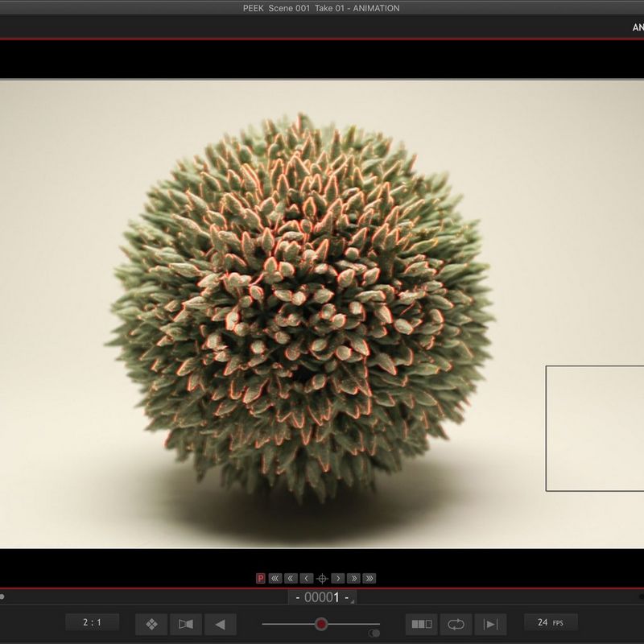Toggle the red P peek indicator
This screenshot has height=644, width=644.
click(x=260, y=577)
